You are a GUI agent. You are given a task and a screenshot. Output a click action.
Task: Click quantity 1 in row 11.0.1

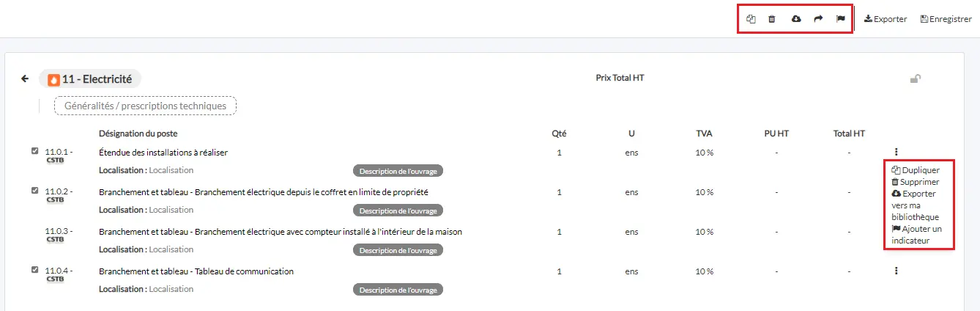point(560,153)
